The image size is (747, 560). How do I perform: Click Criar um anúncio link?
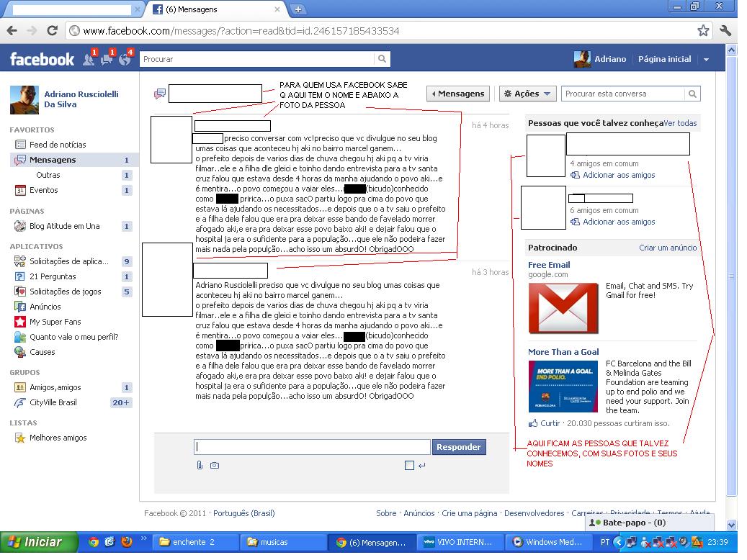pyautogui.click(x=668, y=248)
